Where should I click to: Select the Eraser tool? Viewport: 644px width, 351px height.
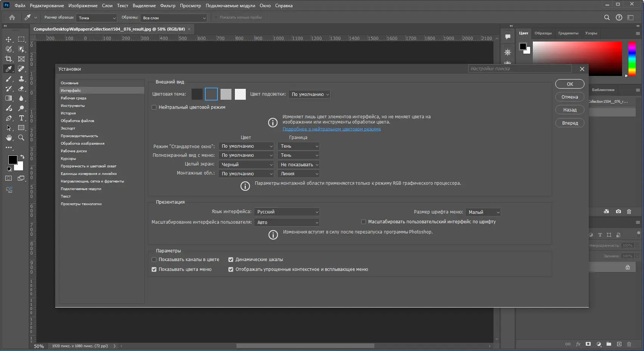point(21,88)
